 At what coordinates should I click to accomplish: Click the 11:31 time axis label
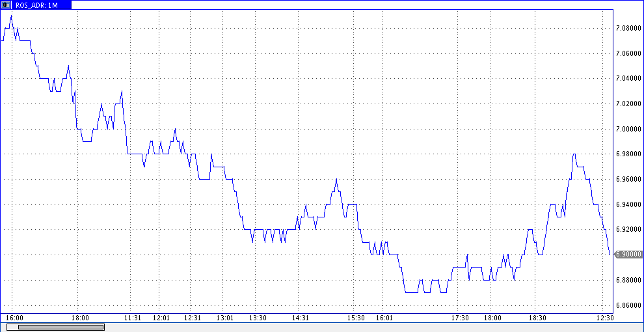point(133,318)
